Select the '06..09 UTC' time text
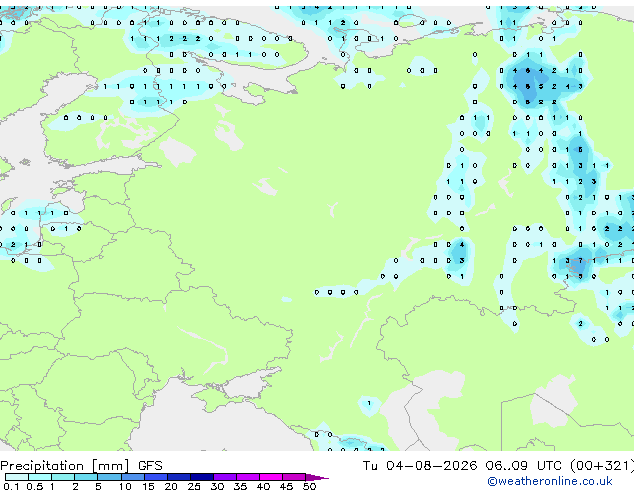Image resolution: width=634 pixels, height=490 pixels. tap(524, 466)
